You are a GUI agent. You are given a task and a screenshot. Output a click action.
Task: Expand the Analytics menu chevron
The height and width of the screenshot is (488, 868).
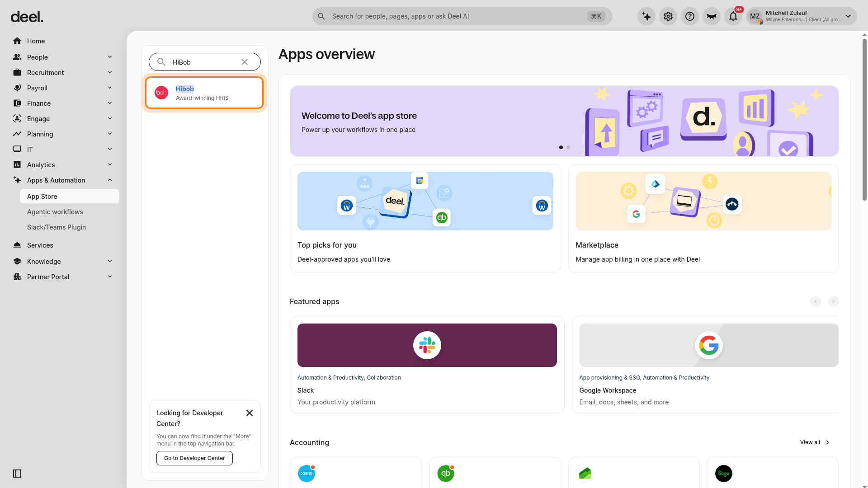(110, 164)
